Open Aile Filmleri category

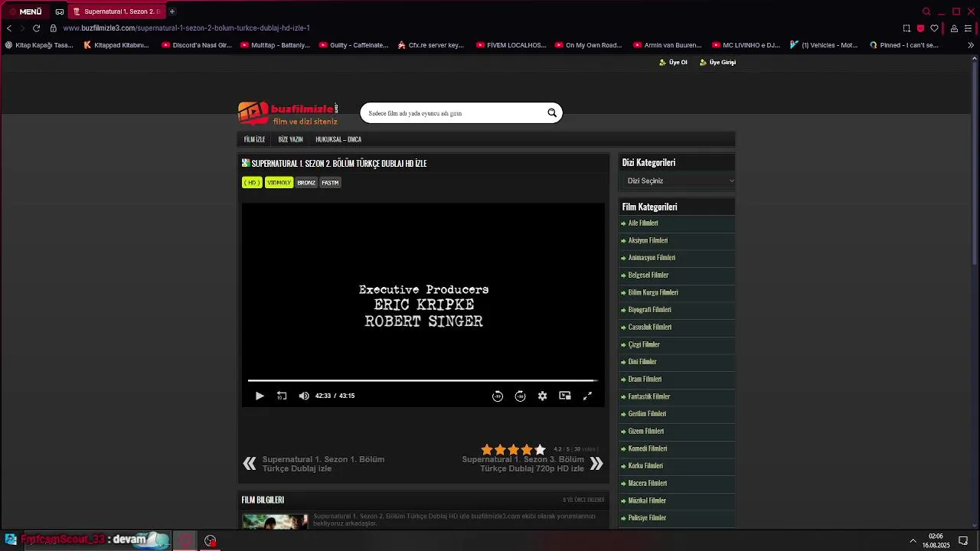click(643, 223)
